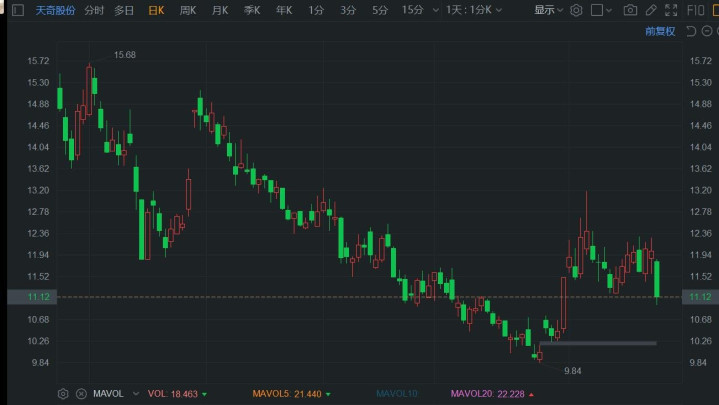Expand the 显示 display dropdown
This screenshot has width=719, height=405.
point(548,10)
